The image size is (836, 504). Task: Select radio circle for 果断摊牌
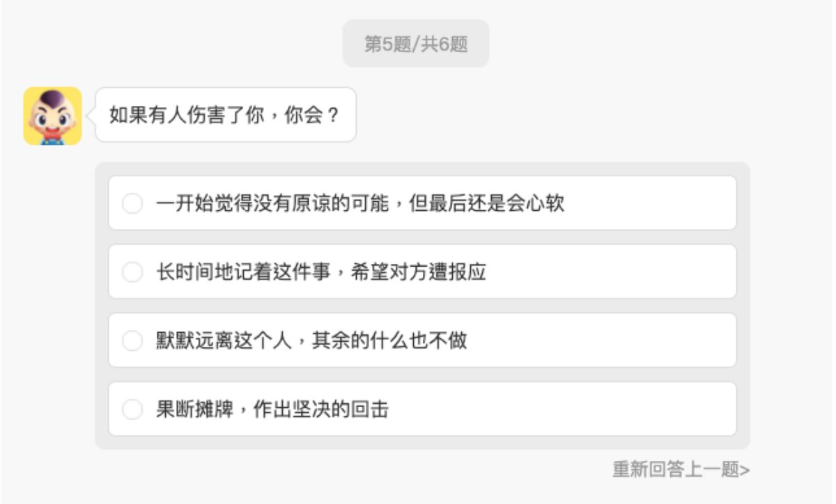pos(132,410)
